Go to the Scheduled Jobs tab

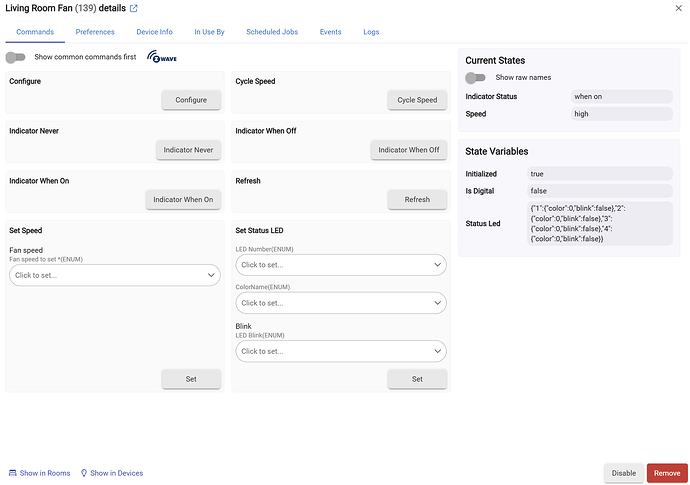272,32
